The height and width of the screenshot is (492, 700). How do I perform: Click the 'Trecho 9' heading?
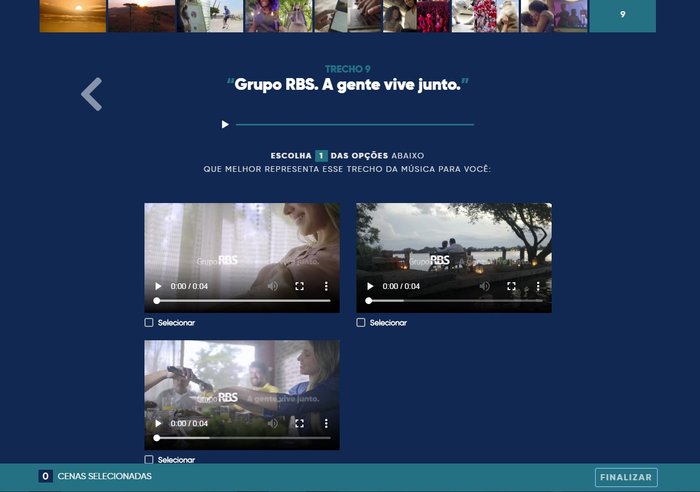pos(348,69)
